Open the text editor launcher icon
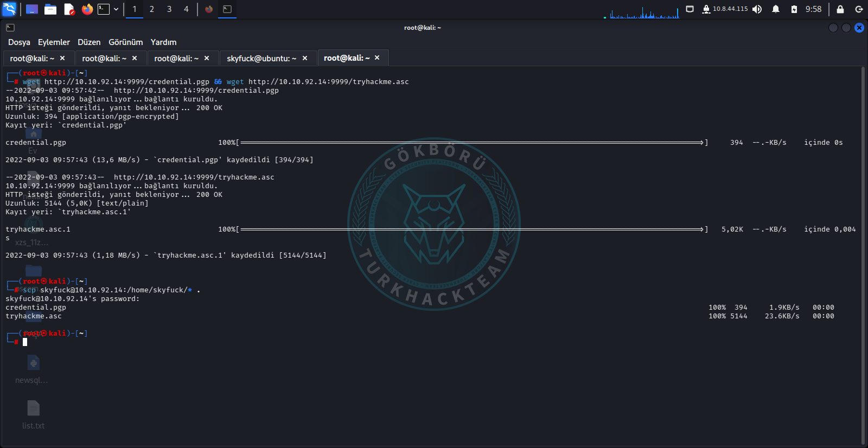This screenshot has height=448, width=868. (x=69, y=9)
